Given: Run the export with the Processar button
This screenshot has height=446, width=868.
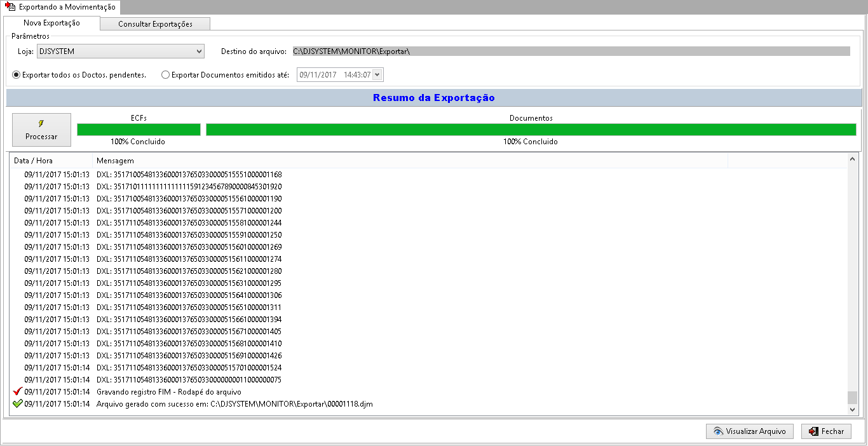Looking at the screenshot, I should pos(41,130).
